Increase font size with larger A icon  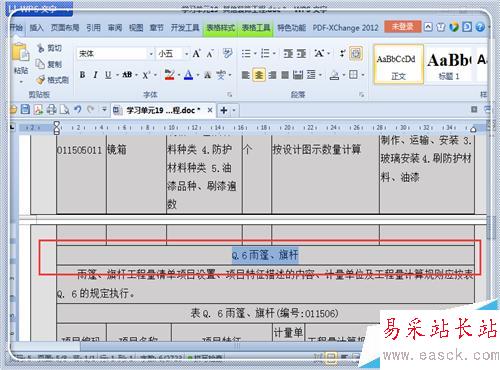tap(196, 53)
